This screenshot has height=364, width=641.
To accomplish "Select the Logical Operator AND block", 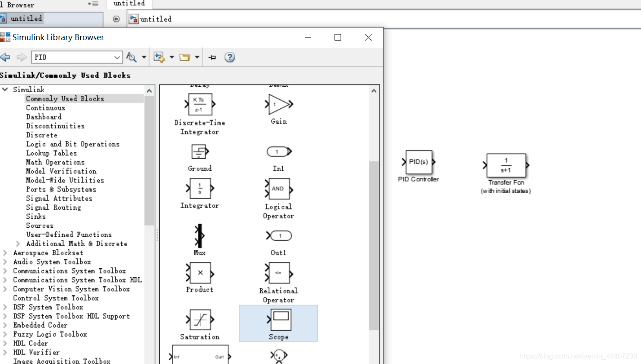I will (x=279, y=189).
